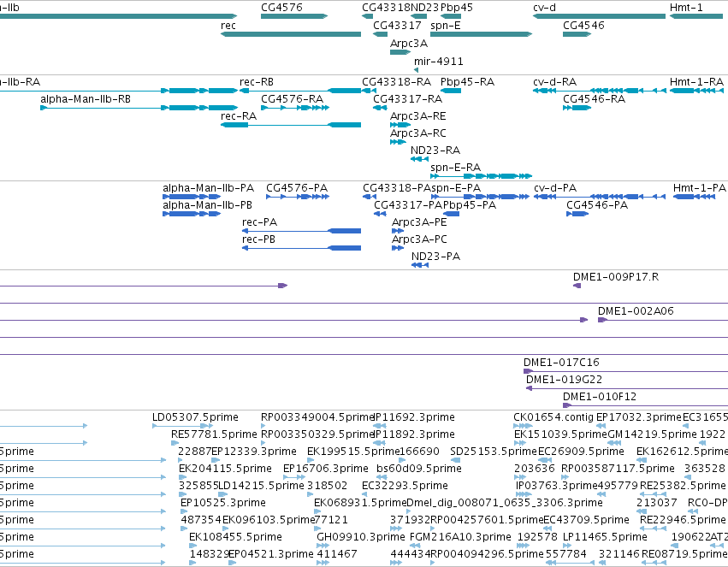Screen dimensions: 728x567
Task: Click the rec-PA protein feature
Action: [x=301, y=231]
